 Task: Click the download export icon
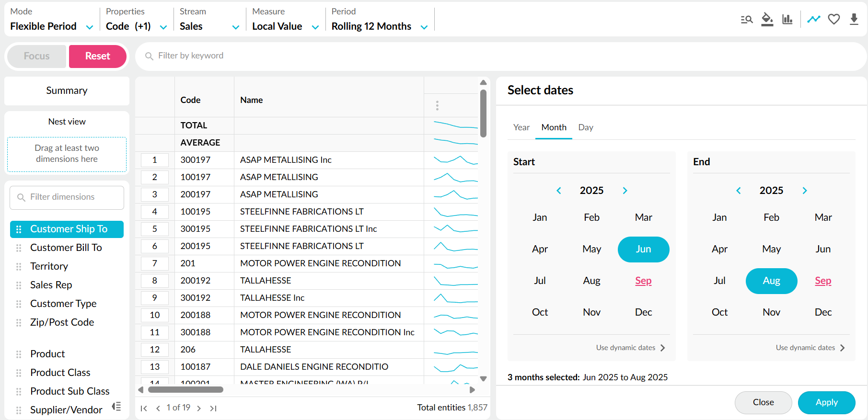coord(854,20)
